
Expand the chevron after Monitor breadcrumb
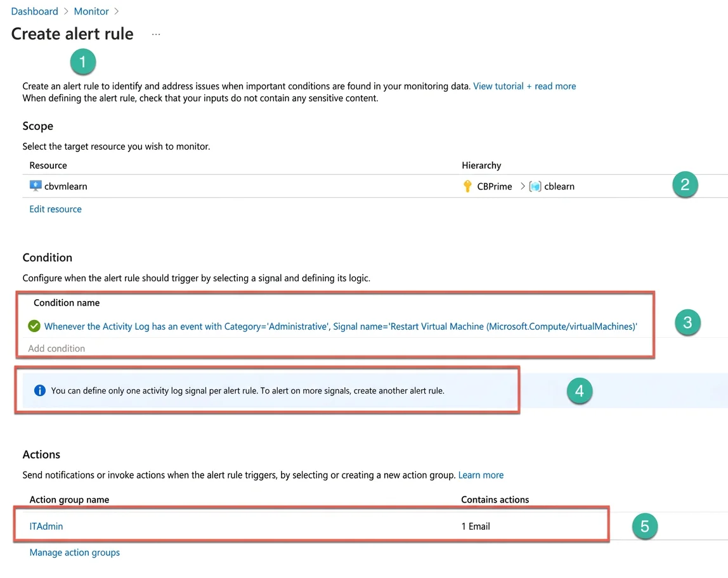point(117,11)
